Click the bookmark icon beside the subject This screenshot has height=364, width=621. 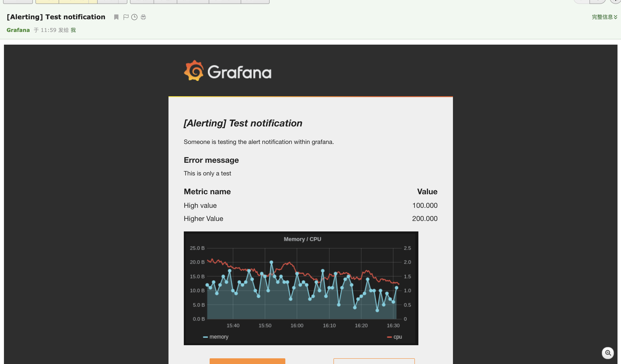point(116,17)
